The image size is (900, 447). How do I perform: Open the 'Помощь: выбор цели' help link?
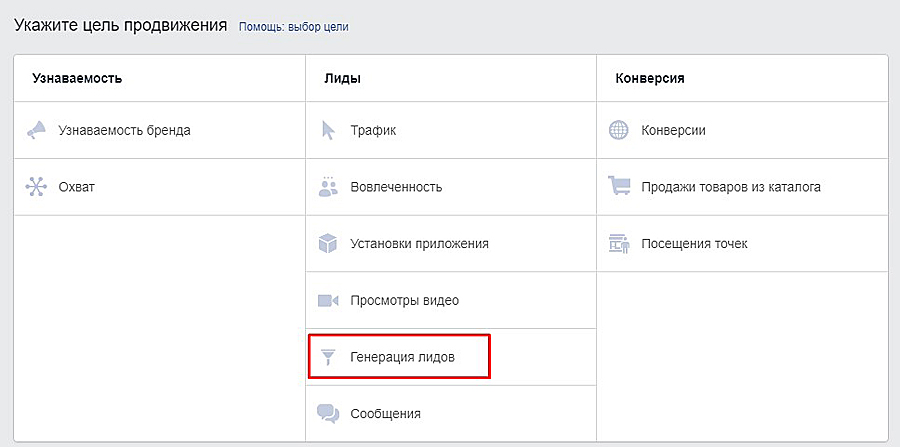293,27
